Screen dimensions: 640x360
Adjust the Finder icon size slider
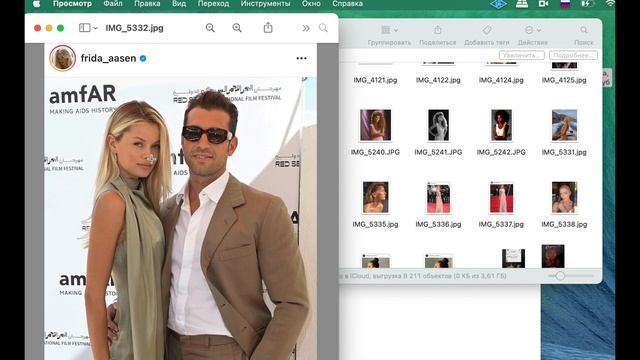[560, 276]
